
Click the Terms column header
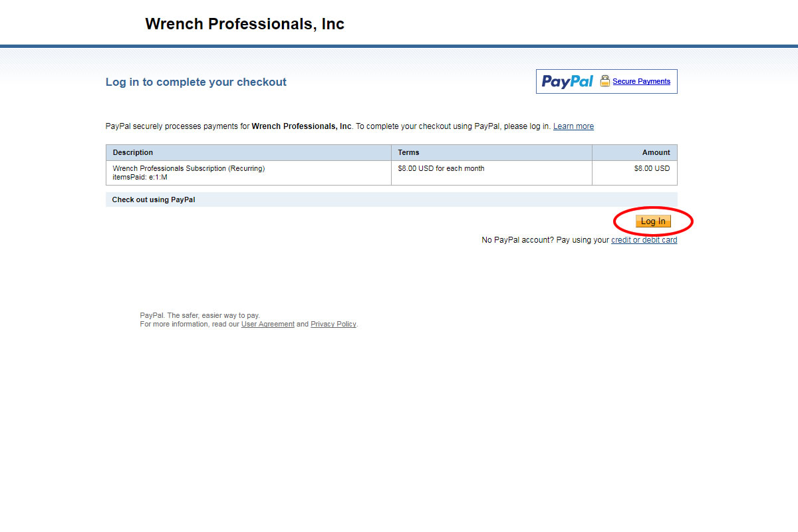[x=491, y=152]
